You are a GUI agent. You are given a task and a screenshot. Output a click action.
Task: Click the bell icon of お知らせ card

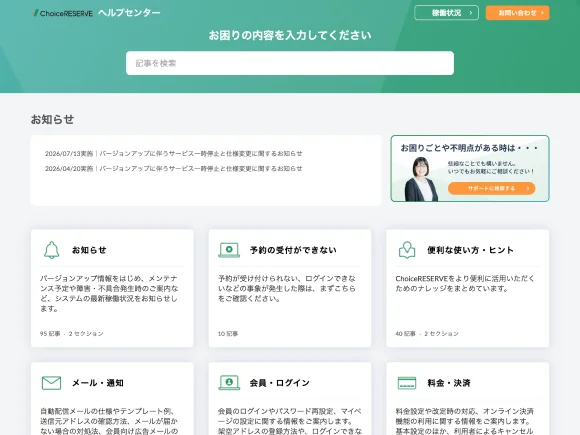tap(51, 250)
